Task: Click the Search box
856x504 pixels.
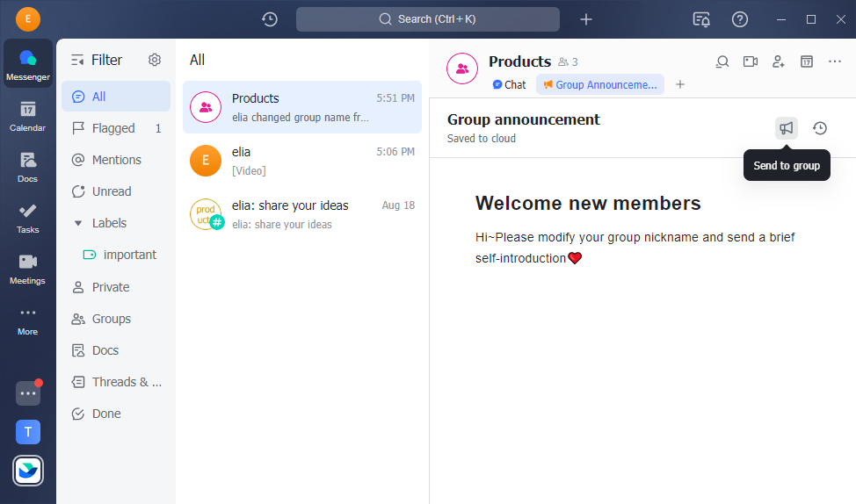Action: click(427, 19)
